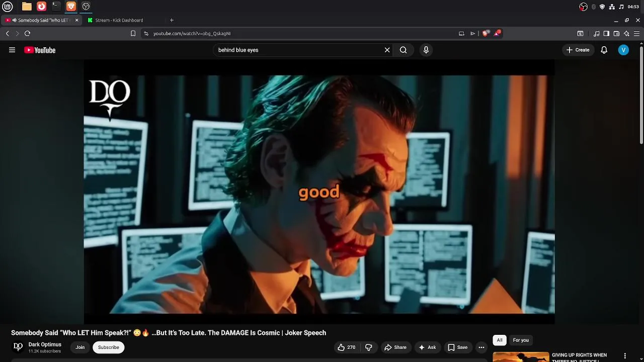Like the video with 270 likes
644x362 pixels.
pos(347,347)
